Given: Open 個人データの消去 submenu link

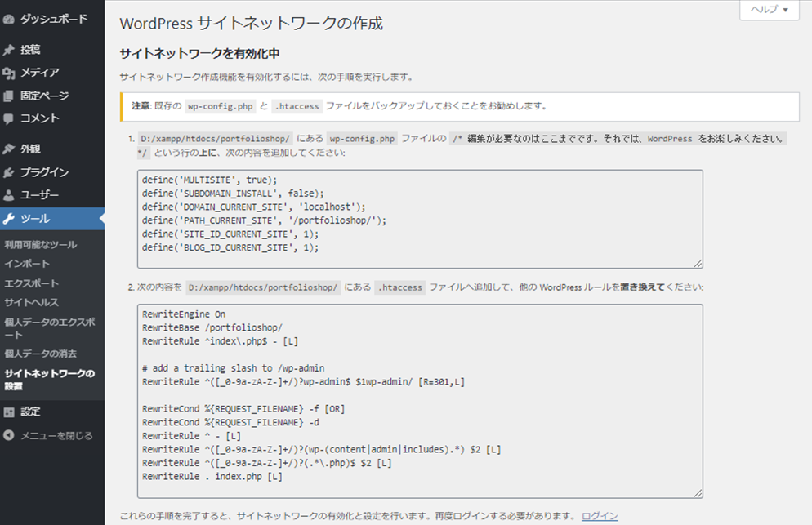Looking at the screenshot, I should (40, 354).
